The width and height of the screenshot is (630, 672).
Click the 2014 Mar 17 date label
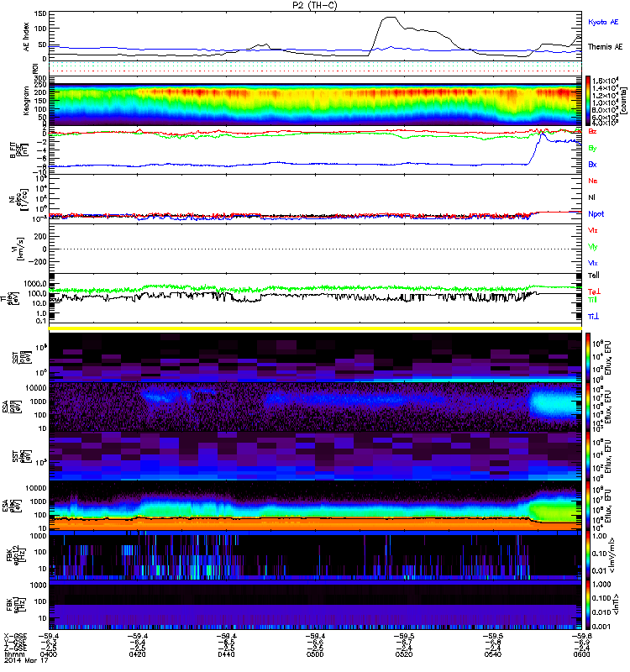pyautogui.click(x=26, y=660)
